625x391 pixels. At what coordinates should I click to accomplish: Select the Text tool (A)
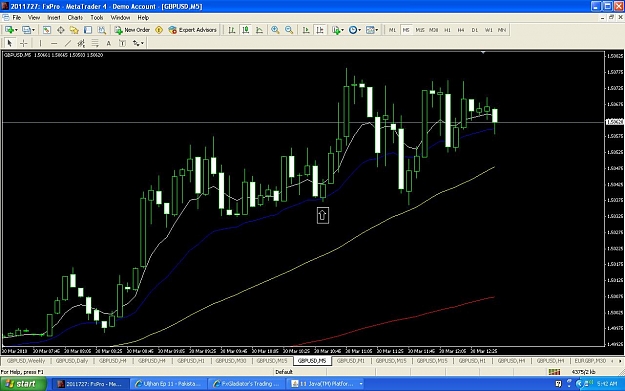click(108, 43)
